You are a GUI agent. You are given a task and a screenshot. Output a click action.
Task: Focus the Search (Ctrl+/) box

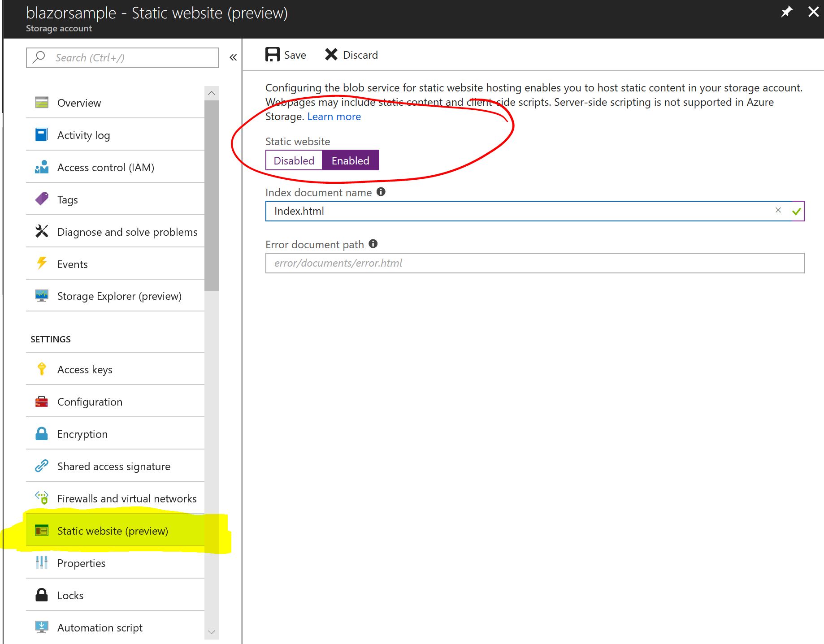[x=122, y=58]
